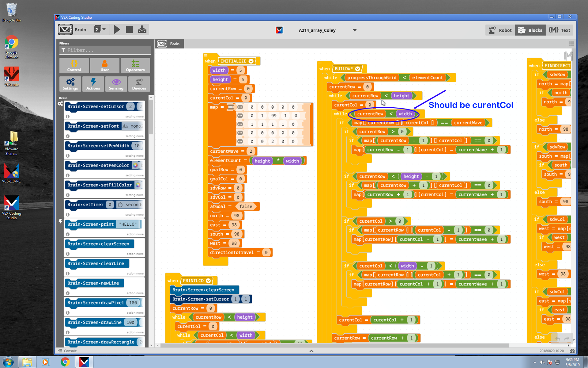Open info for Brain.Screen.setFont block
This screenshot has width=588, height=368.
[x=68, y=136]
